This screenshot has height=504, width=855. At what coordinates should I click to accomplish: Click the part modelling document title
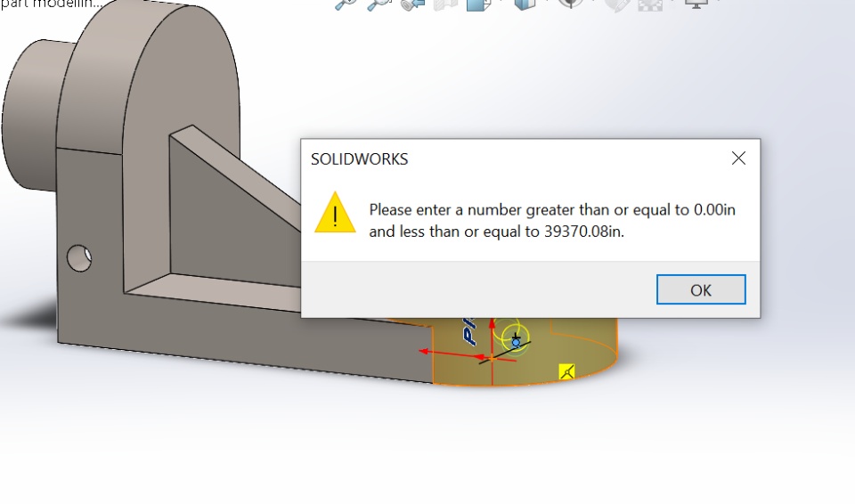52,4
